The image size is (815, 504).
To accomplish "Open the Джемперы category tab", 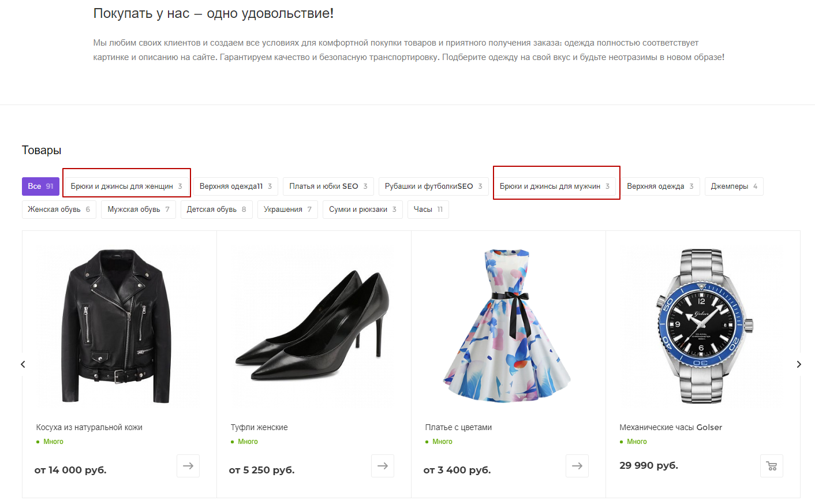I will pos(734,186).
